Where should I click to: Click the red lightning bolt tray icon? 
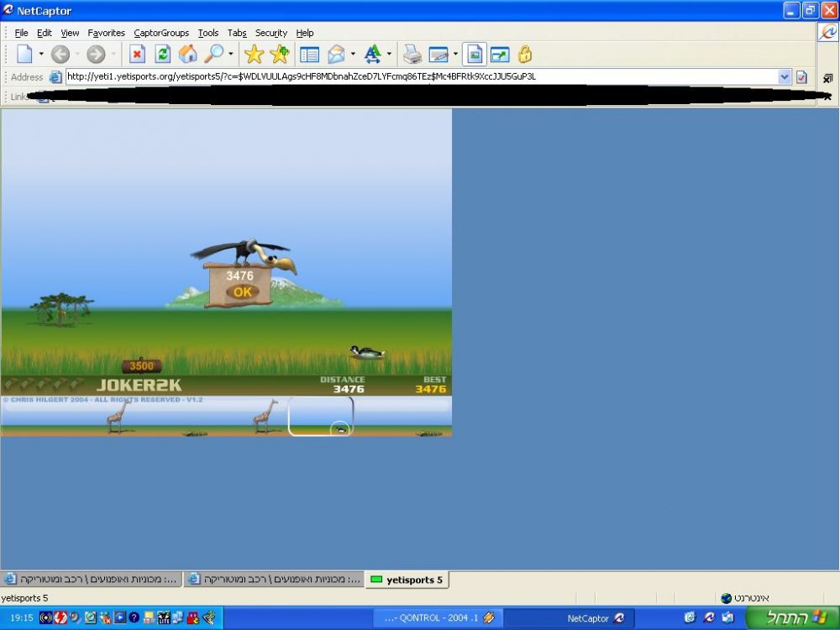click(60, 617)
